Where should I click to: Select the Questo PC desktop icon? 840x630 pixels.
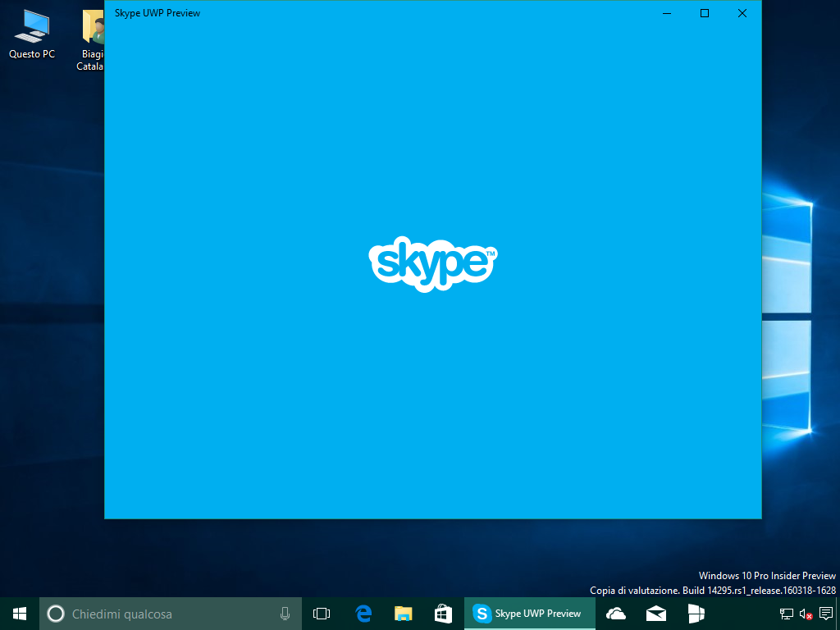32,34
